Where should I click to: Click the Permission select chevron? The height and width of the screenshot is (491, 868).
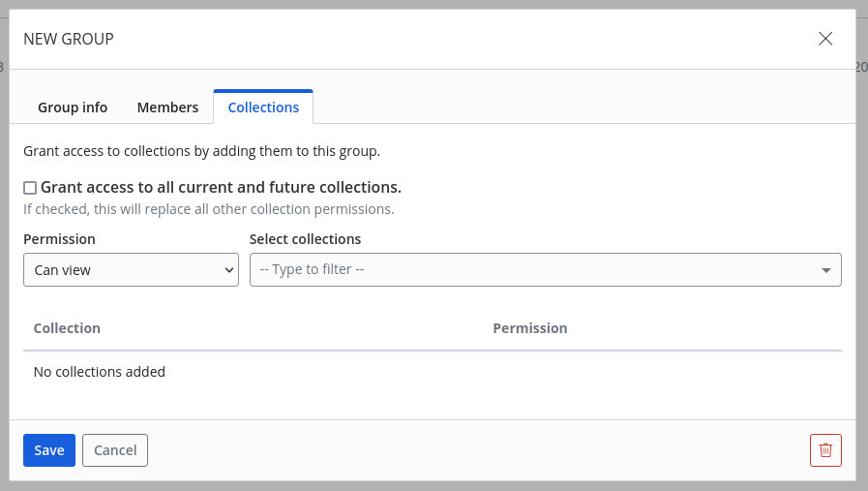[228, 270]
